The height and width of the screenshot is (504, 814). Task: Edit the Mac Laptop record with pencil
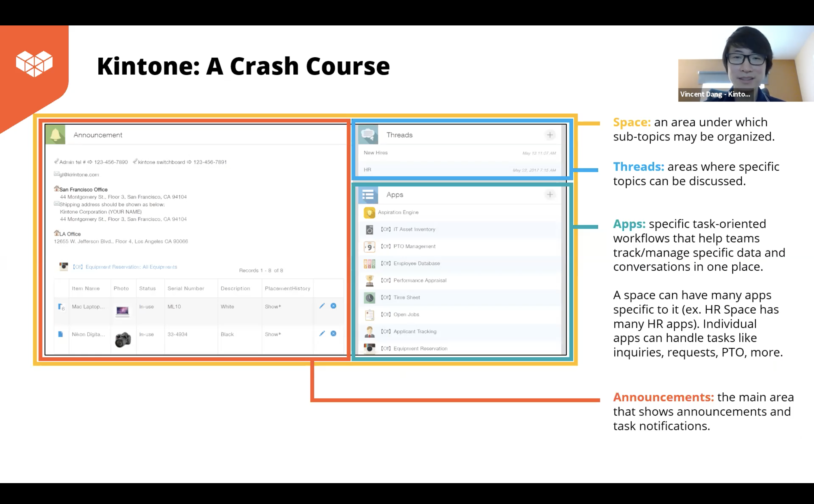tap(322, 306)
